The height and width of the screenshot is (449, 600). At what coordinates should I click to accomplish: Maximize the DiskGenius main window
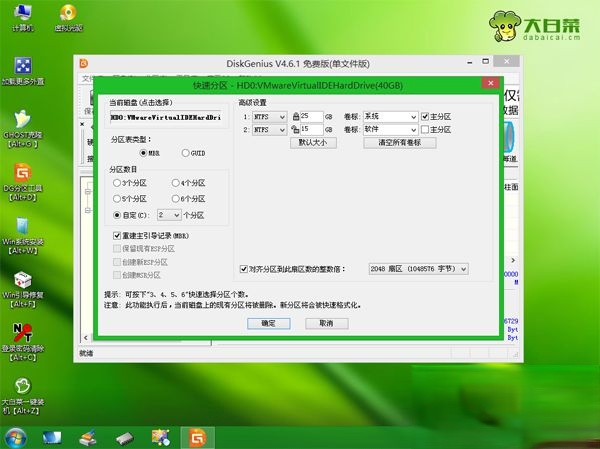pos(485,62)
